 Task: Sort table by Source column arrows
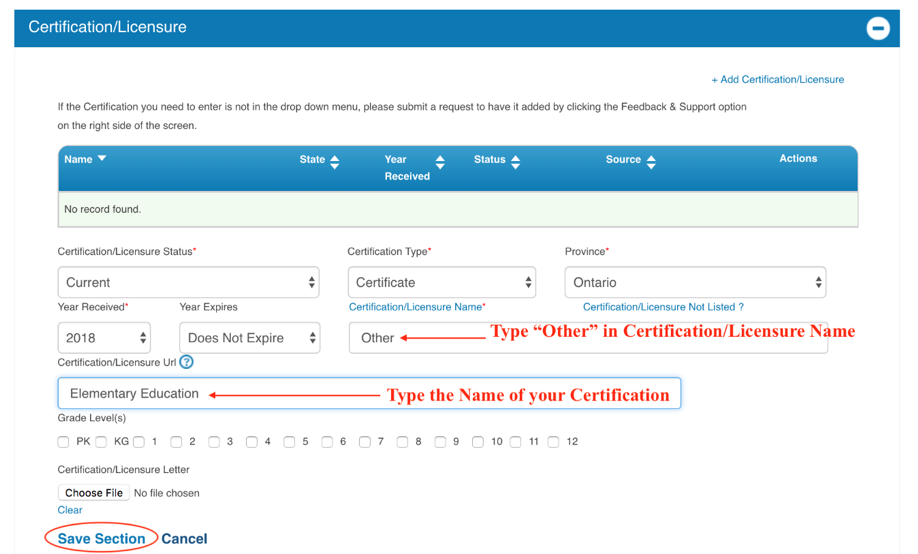coord(651,162)
